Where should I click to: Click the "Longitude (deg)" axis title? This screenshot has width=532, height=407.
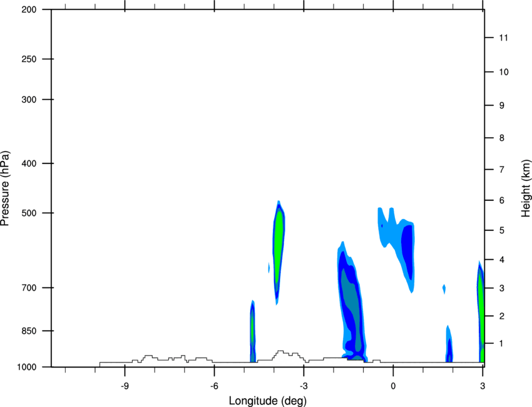click(x=268, y=401)
